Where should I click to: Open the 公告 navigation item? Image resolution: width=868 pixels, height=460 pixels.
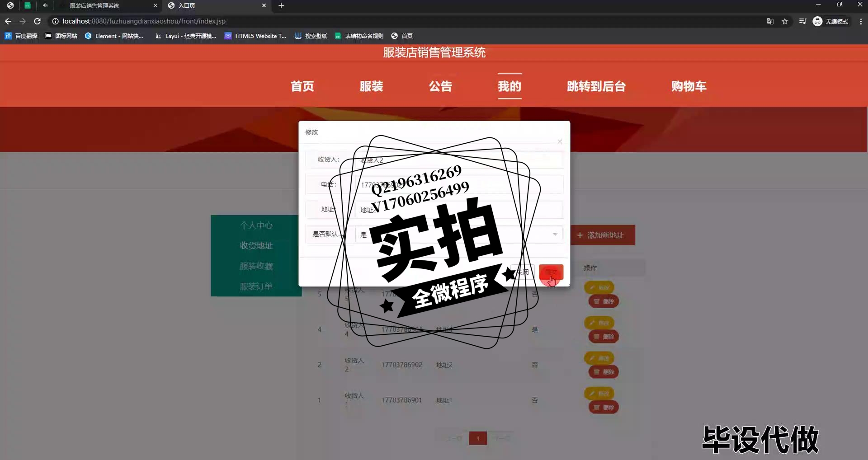pos(440,86)
